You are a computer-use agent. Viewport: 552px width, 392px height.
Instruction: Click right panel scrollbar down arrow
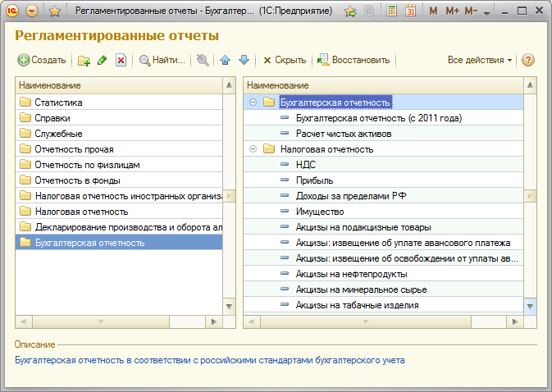(530, 306)
